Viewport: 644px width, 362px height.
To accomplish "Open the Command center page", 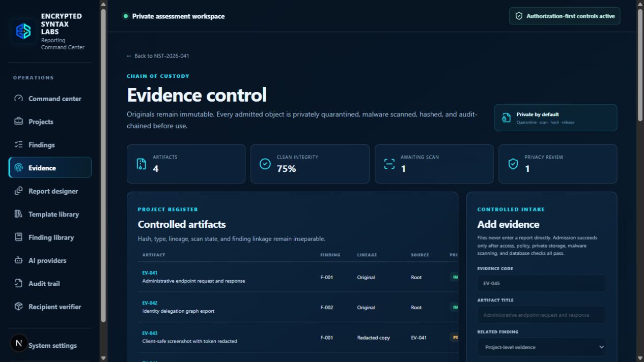I will click(x=50, y=99).
